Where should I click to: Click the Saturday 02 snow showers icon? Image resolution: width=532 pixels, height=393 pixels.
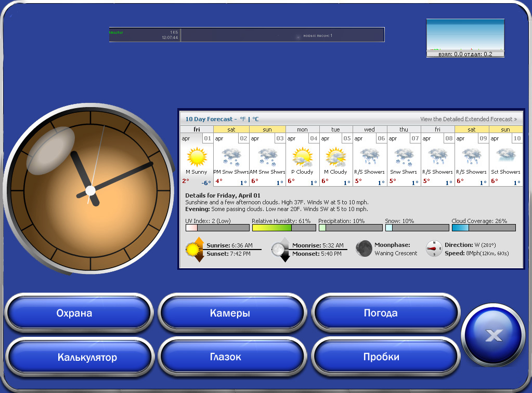tap(231, 156)
